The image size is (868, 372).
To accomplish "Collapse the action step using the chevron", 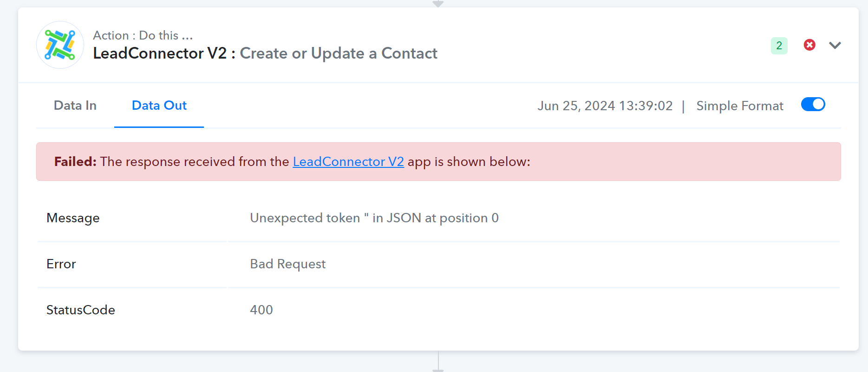I will 835,45.
